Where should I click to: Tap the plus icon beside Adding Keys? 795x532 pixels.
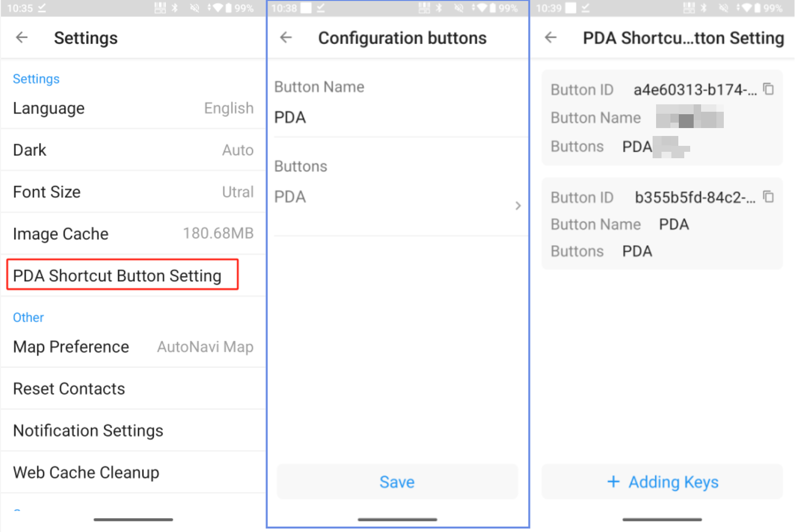(613, 482)
